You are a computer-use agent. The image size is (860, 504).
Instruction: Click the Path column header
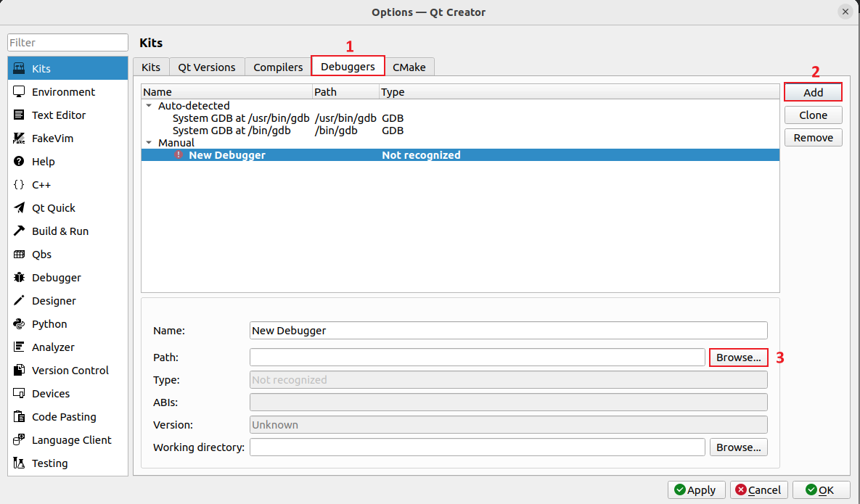click(x=346, y=91)
